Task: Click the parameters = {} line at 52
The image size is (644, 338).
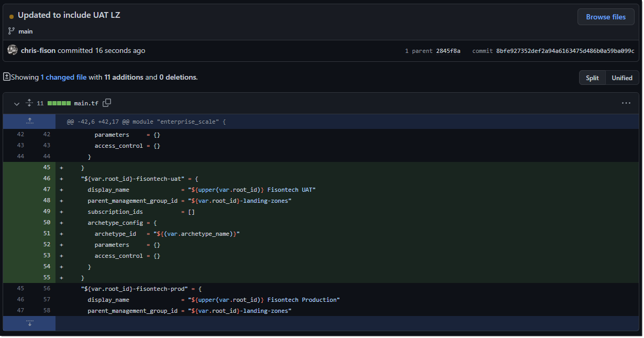Action: pos(127,245)
